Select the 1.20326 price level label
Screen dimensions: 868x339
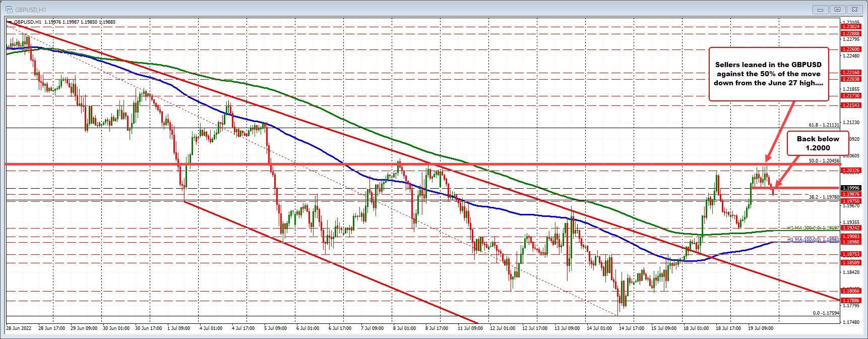tap(851, 171)
